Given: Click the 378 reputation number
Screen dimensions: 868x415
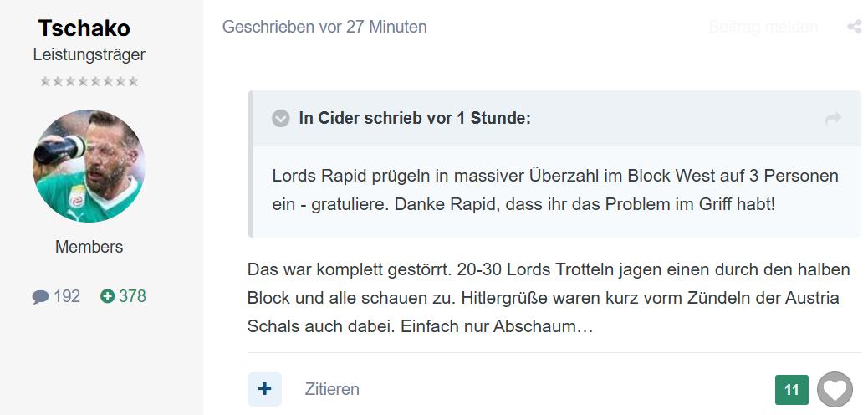Looking at the screenshot, I should click(132, 296).
